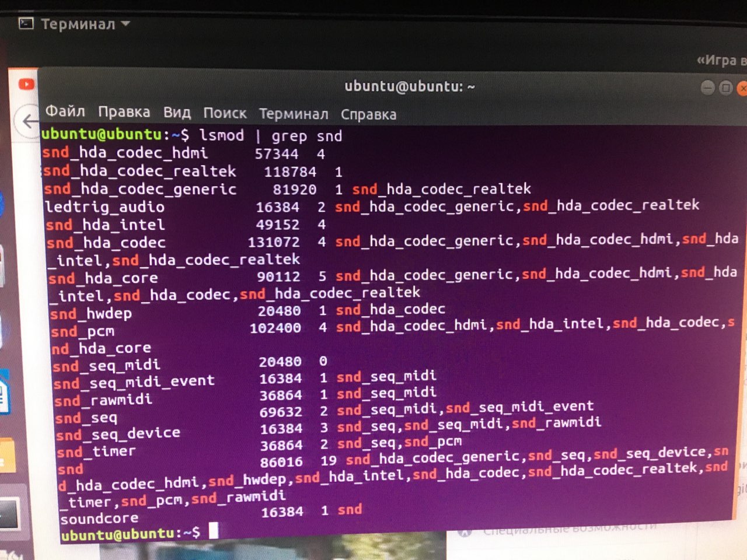Minimize the terminal window
Screen dimensions: 747x560
(707, 88)
